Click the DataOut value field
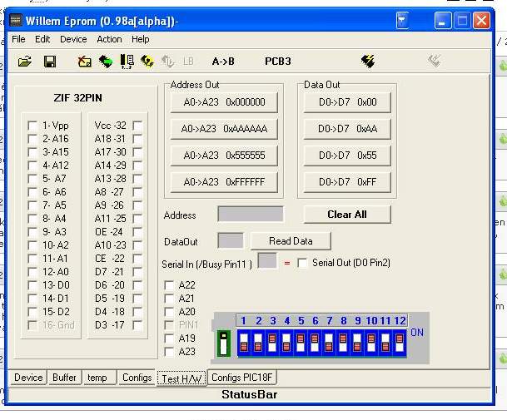Screen dimensions: 507x420 231,240
